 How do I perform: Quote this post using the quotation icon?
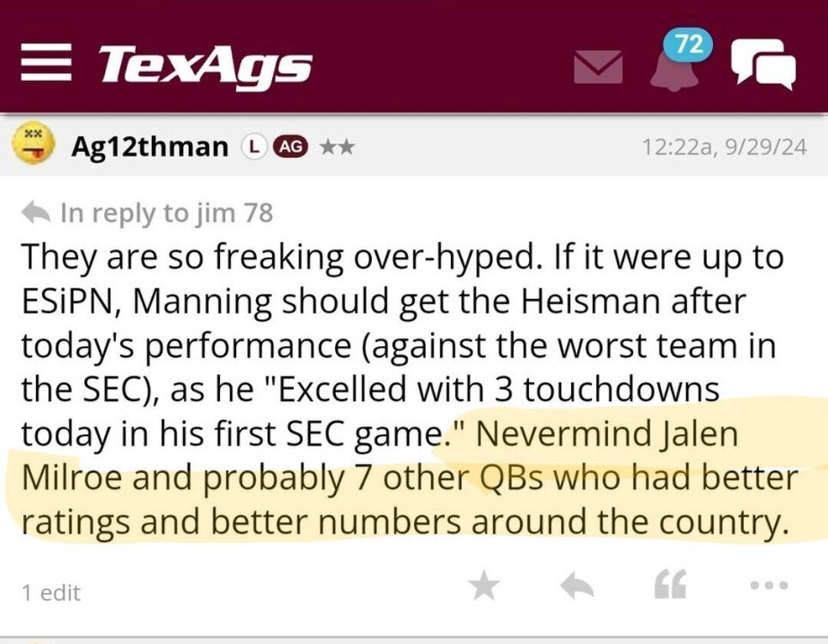669,586
